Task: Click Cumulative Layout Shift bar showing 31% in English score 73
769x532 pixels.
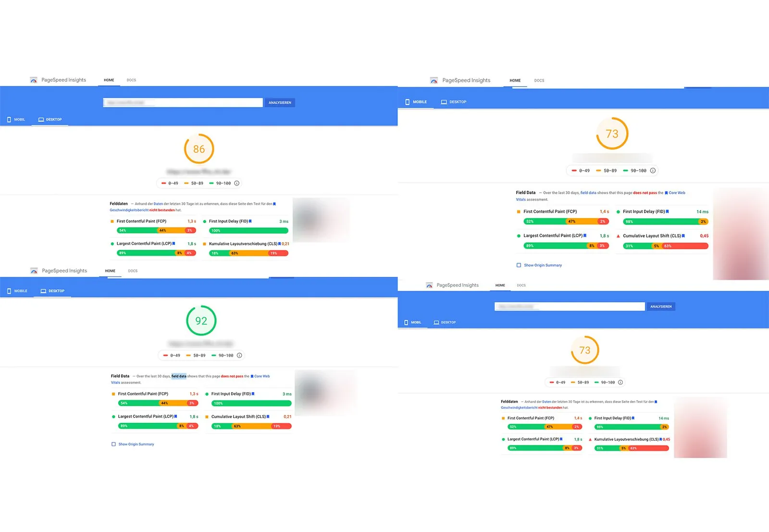Action: coord(666,246)
